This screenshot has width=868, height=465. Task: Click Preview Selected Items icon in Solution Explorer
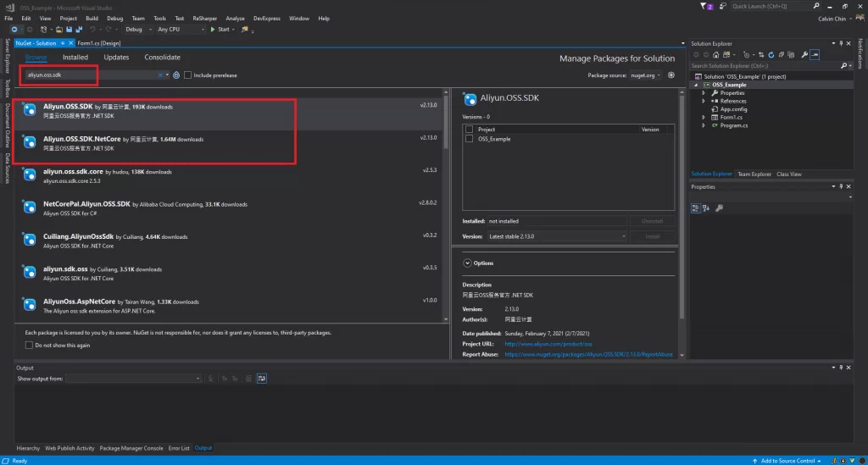815,55
